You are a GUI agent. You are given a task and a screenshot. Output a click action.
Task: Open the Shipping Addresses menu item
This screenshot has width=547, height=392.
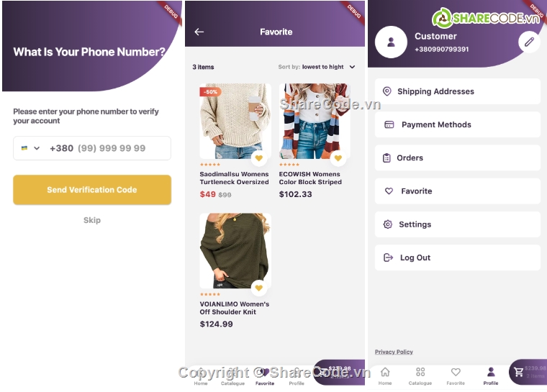point(457,91)
